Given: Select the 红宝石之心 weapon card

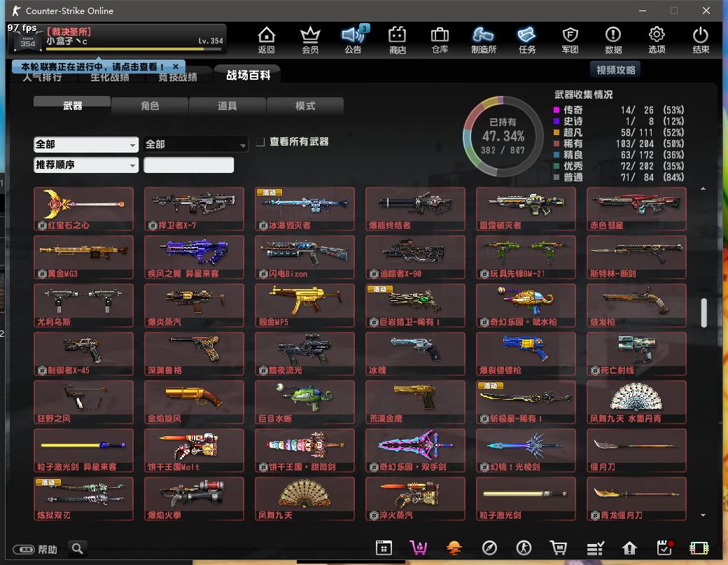Looking at the screenshot, I should pyautogui.click(x=83, y=209).
